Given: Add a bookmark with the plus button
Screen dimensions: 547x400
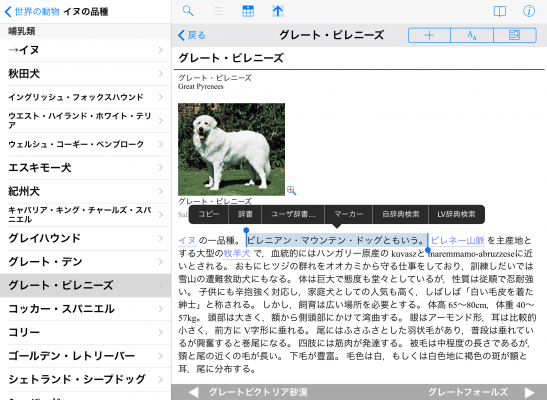Looking at the screenshot, I should click(x=429, y=35).
